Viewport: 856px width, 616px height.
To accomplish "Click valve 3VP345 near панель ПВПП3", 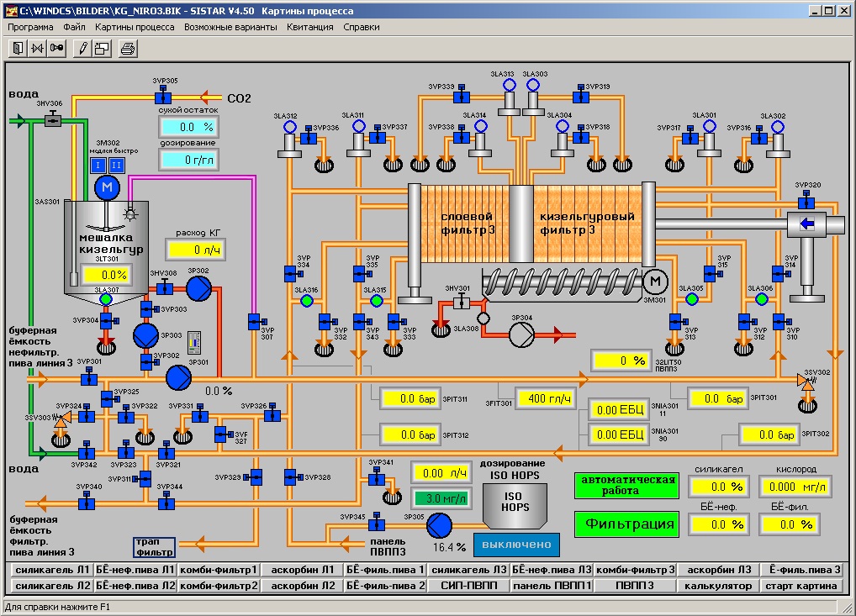I will (x=376, y=523).
